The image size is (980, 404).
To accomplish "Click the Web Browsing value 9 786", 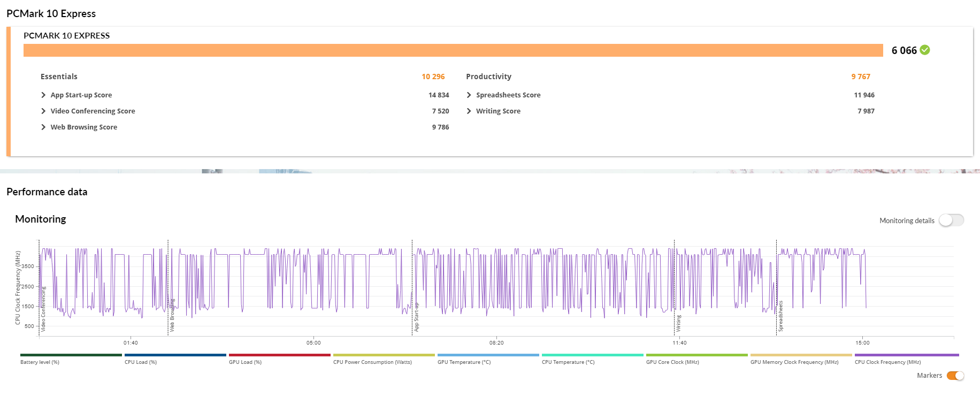I will (x=441, y=127).
